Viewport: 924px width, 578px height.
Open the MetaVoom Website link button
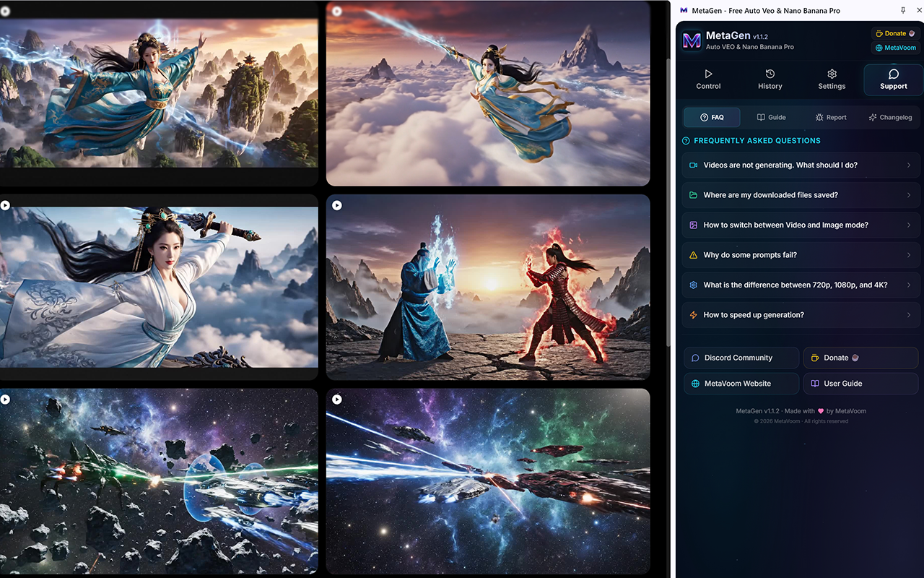741,384
